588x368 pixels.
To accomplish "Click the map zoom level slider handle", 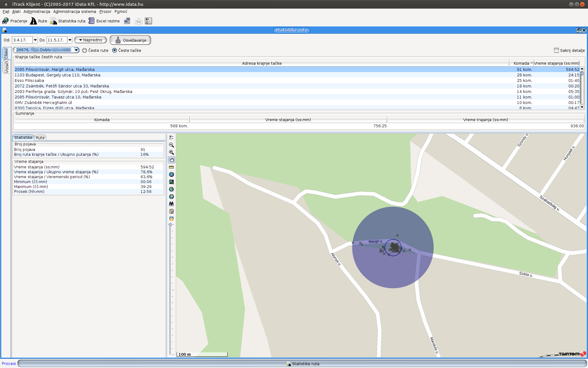I will click(x=170, y=224).
